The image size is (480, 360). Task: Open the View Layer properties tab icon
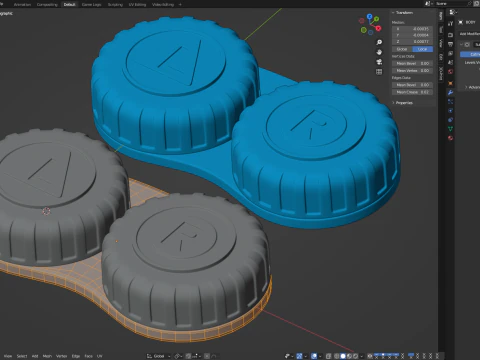click(x=450, y=53)
